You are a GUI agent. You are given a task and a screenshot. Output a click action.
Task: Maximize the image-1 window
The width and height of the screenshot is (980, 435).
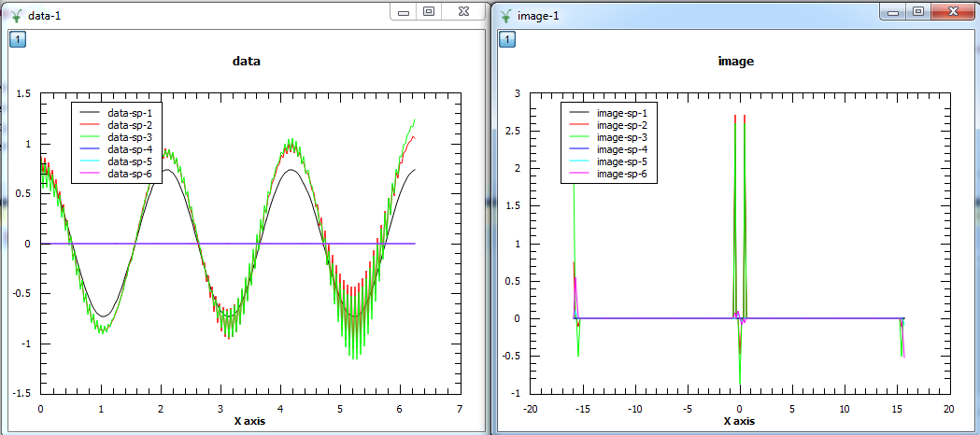[918, 12]
